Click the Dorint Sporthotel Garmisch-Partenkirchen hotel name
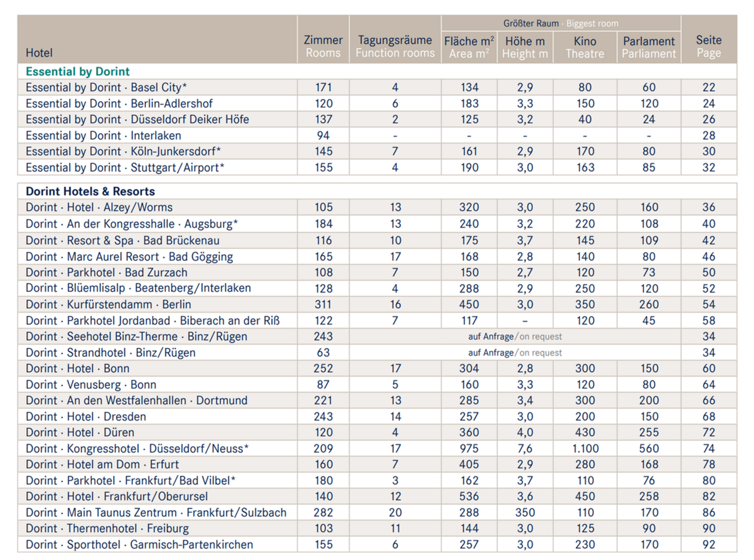This screenshot has height=560, width=754. pos(139,545)
